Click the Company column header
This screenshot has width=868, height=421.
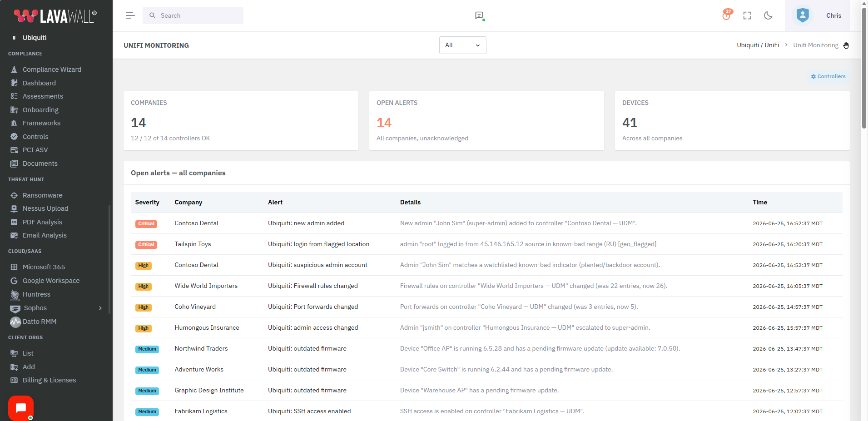tap(188, 203)
